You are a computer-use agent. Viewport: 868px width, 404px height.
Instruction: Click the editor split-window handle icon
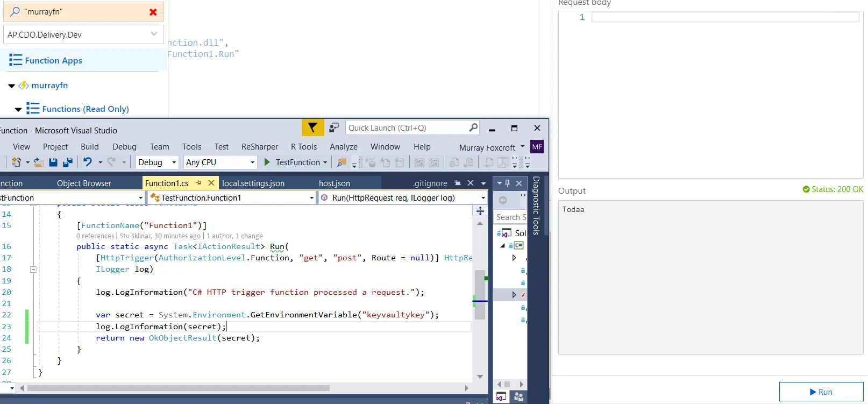(x=480, y=211)
